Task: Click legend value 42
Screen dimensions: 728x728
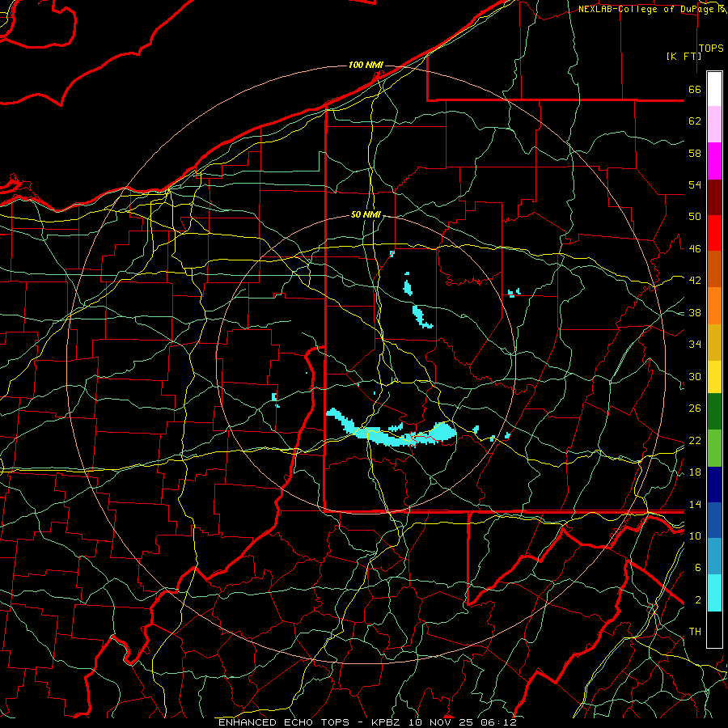Action: tap(695, 281)
